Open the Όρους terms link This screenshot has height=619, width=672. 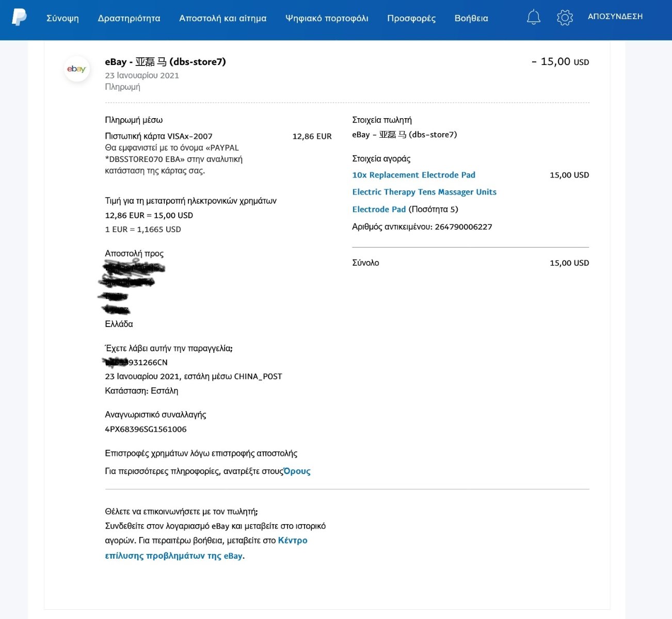tap(297, 471)
